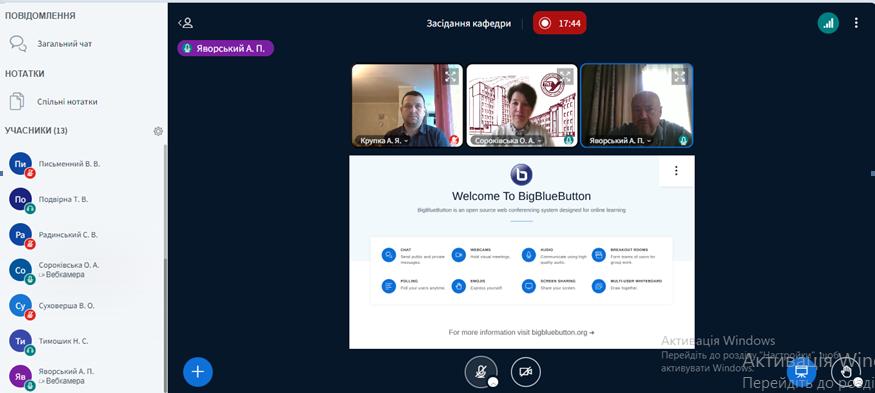Viewport: 875px width, 393px height.
Task: Expand Крупка А. Я. webcam name dropdown
Action: [384, 141]
